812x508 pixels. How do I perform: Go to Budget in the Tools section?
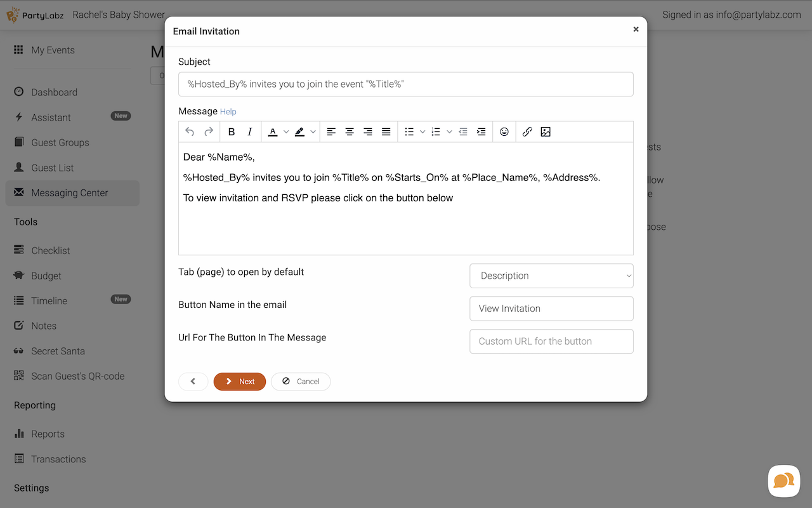(x=46, y=276)
